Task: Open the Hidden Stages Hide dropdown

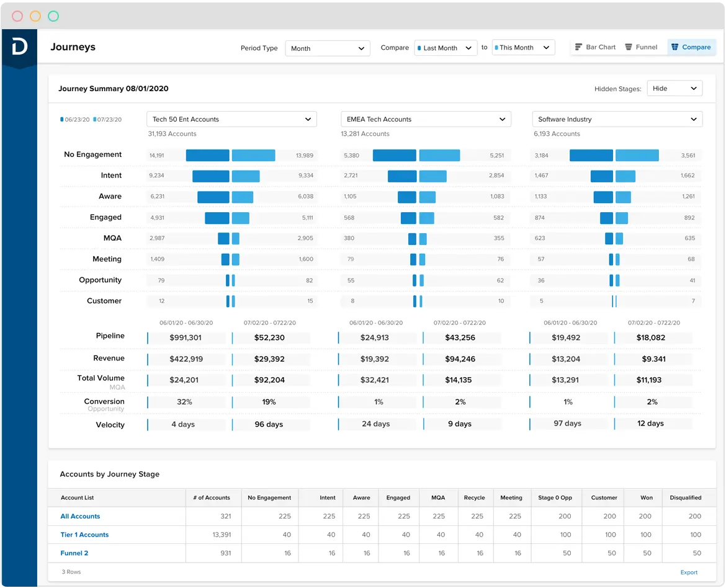Action: tap(674, 87)
